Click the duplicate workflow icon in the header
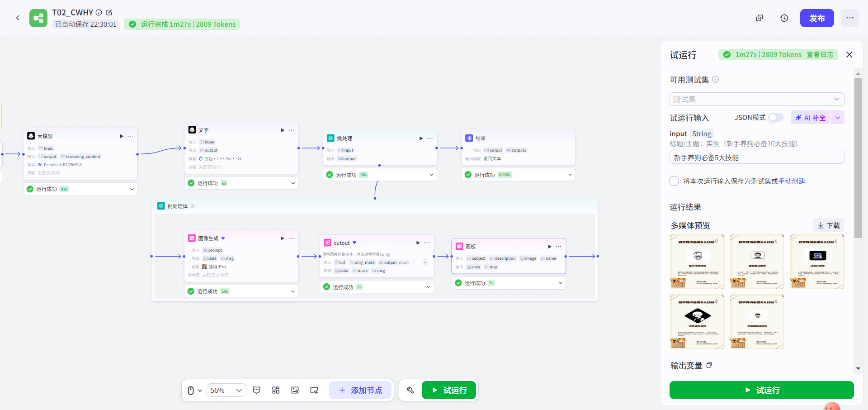 pyautogui.click(x=759, y=18)
